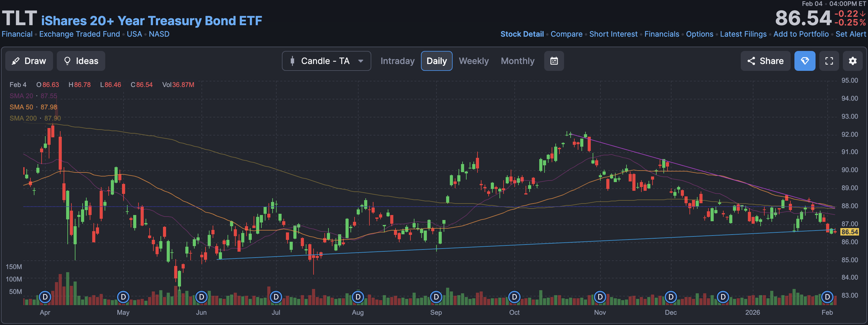
Task: Open the Options link
Action: 699,34
